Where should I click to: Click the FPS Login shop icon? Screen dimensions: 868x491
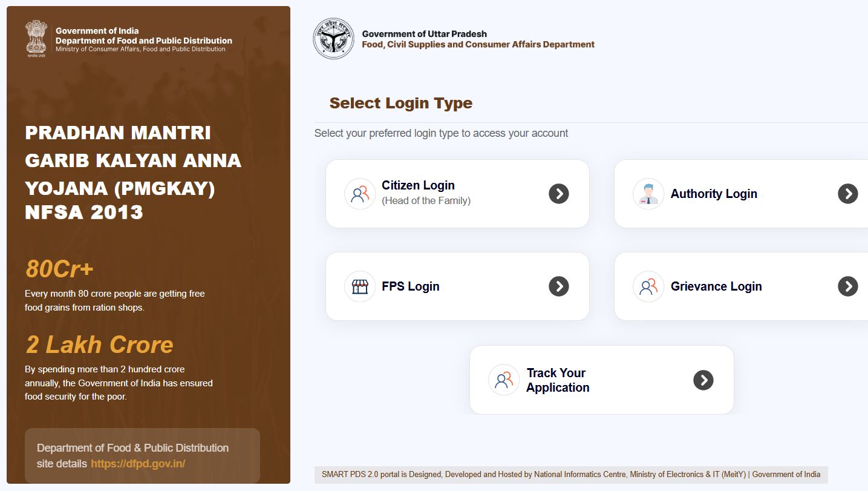coord(360,286)
